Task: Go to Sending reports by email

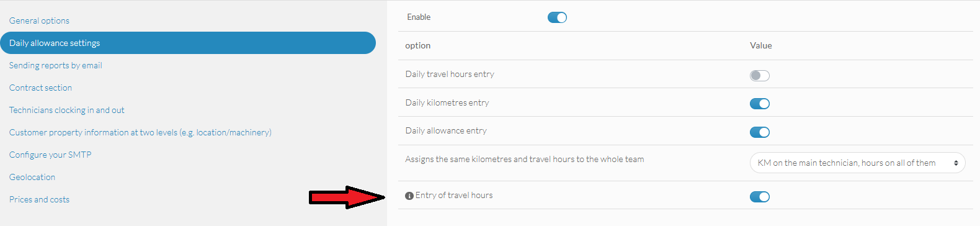Action: point(55,65)
